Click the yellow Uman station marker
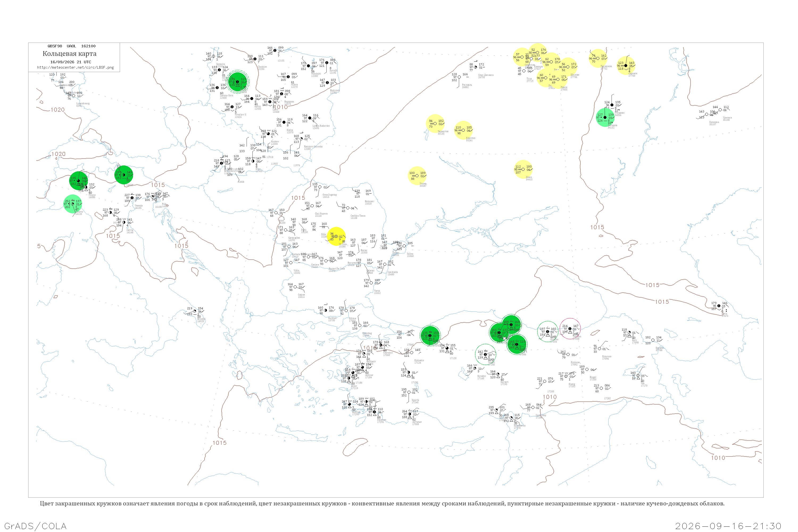Screen dimensions: 798x532 pyautogui.click(x=417, y=176)
